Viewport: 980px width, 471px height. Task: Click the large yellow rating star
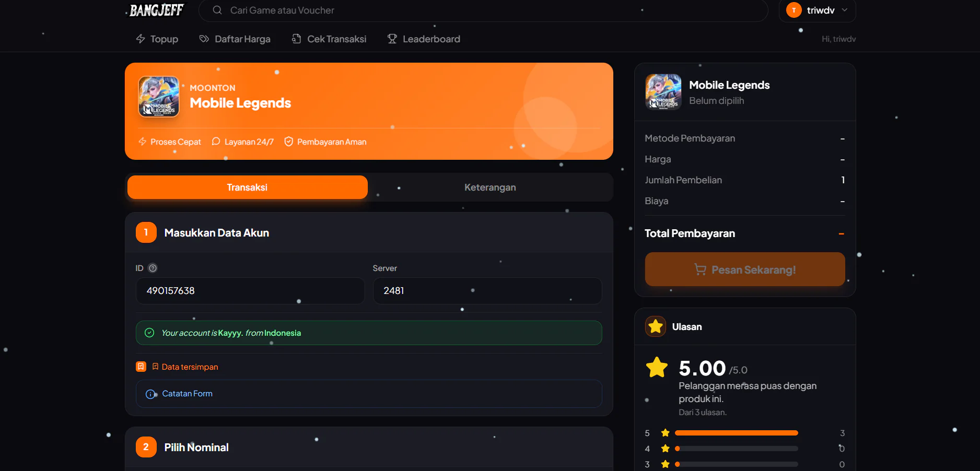click(657, 367)
